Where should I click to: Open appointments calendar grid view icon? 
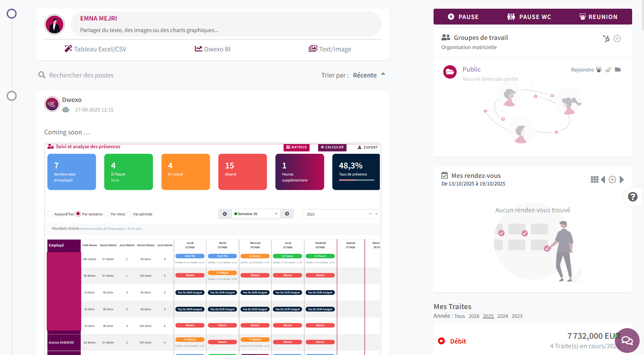tap(594, 179)
